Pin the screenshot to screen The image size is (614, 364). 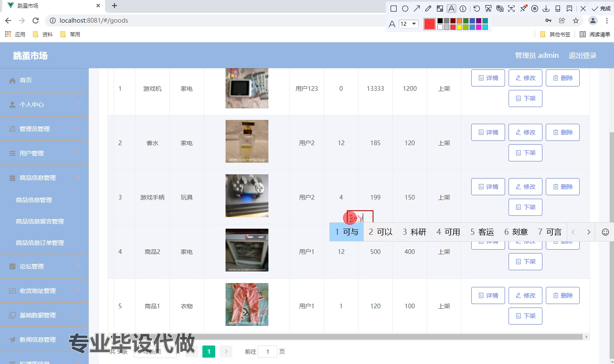[x=523, y=9]
